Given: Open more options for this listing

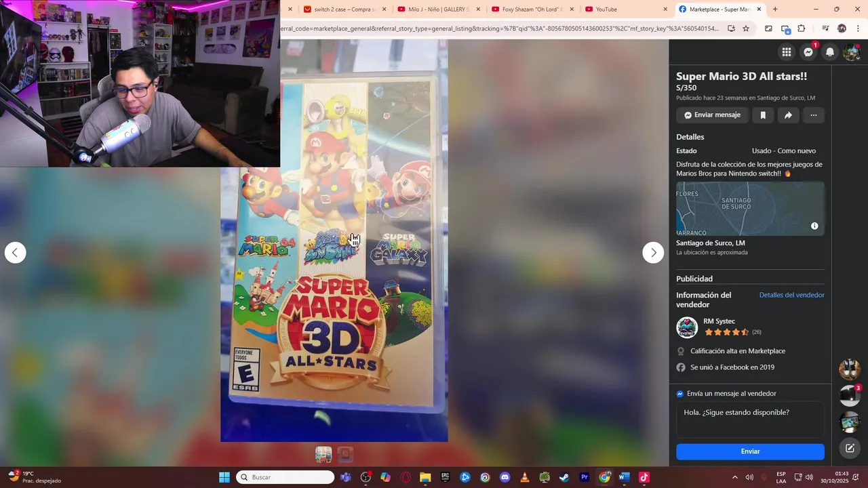Looking at the screenshot, I should (814, 115).
